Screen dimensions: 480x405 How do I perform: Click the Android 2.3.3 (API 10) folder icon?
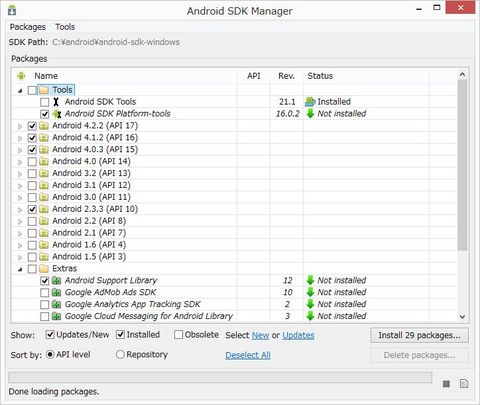pyautogui.click(x=44, y=209)
